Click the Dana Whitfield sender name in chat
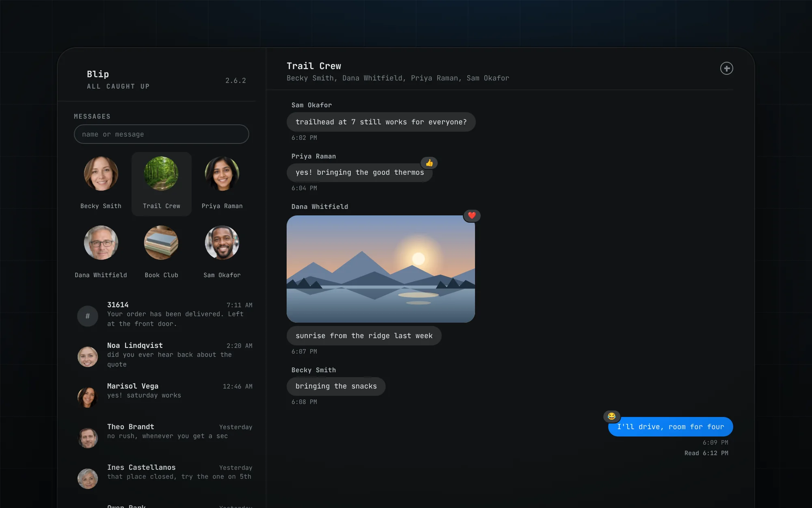Screen dimensions: 812x508 tap(320, 207)
